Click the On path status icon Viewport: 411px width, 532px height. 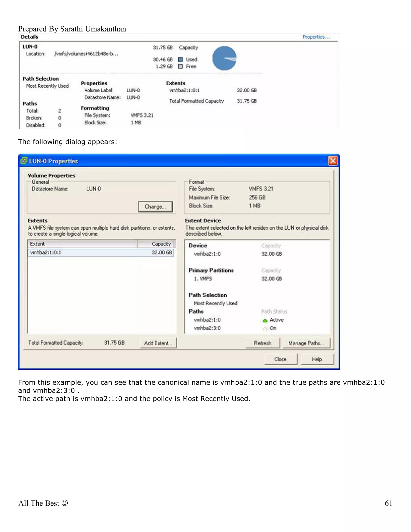coord(265,329)
